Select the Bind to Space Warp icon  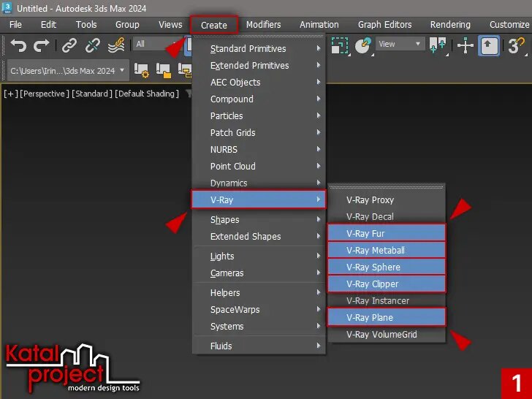pyautogui.click(x=116, y=45)
